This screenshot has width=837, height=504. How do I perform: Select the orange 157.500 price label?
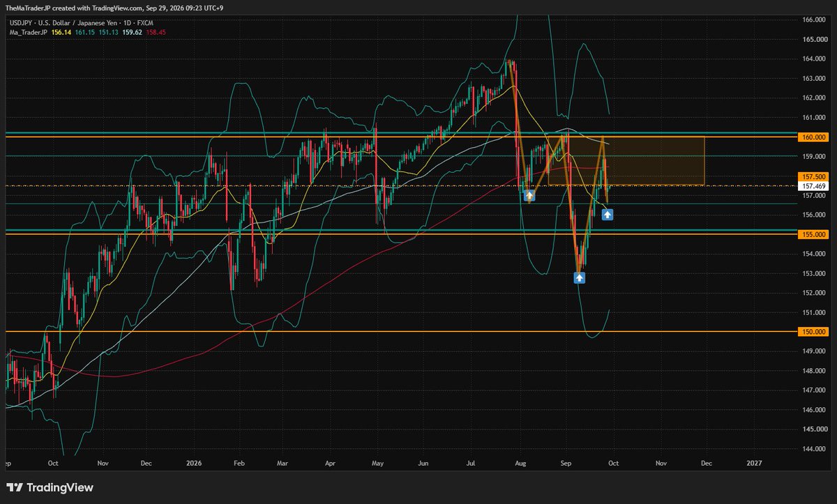[815, 177]
